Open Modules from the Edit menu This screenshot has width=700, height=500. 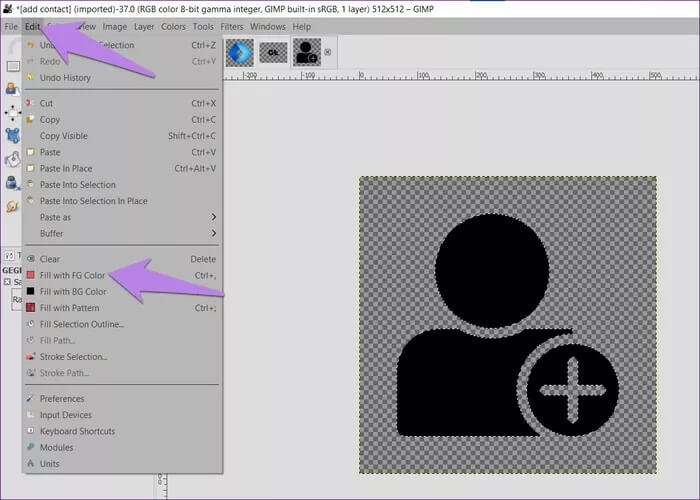[56, 447]
